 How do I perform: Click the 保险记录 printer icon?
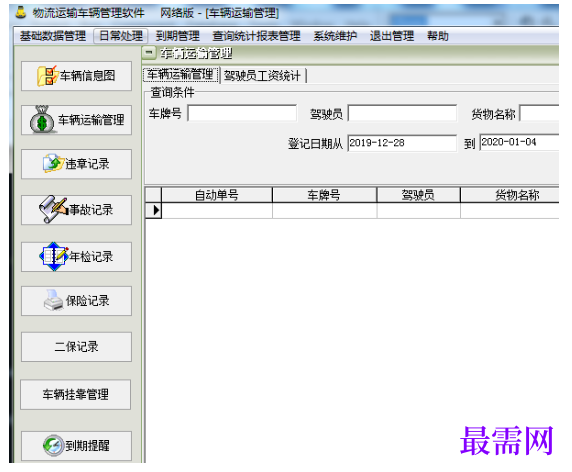click(53, 300)
